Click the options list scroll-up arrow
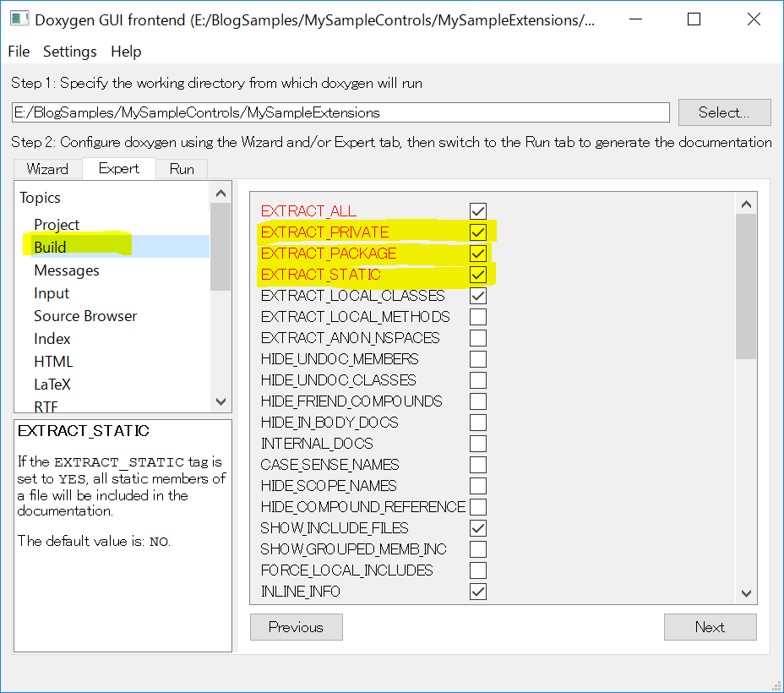The width and height of the screenshot is (784, 693). point(746,204)
